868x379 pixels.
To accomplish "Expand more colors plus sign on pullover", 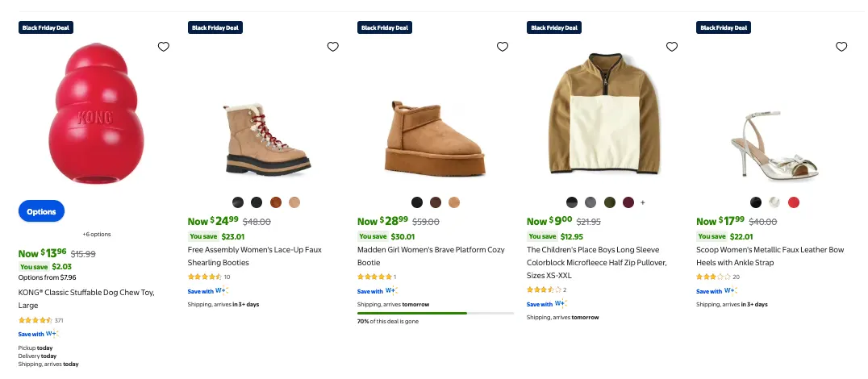I will coord(643,202).
